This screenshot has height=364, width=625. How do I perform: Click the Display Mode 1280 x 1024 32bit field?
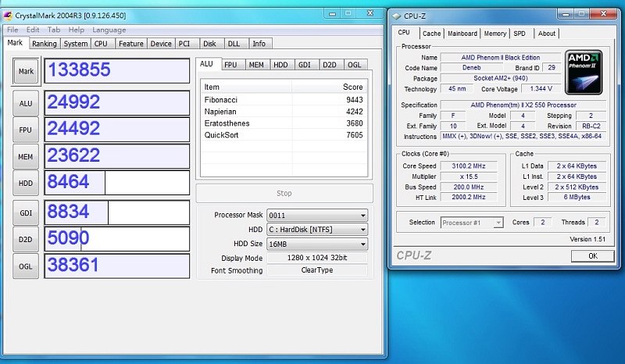coord(317,258)
